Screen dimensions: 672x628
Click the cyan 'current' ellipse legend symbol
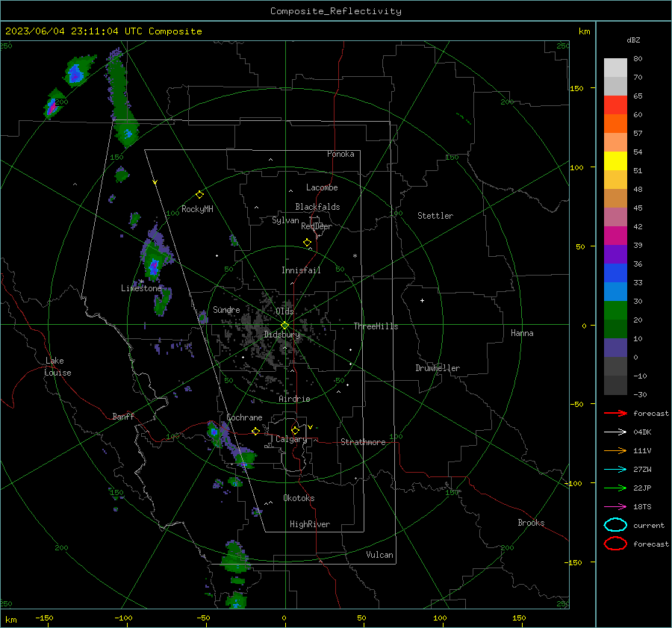615,525
